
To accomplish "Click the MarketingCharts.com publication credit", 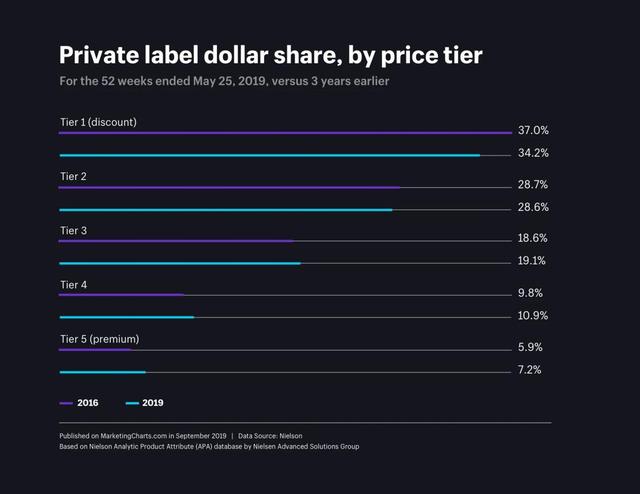I will click(x=143, y=436).
